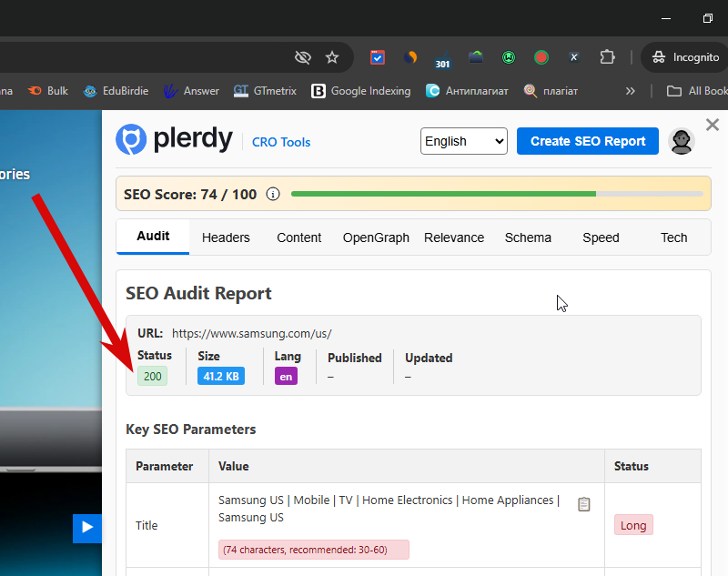Expand hidden bookmarks chevron
728x576 pixels.
click(630, 91)
